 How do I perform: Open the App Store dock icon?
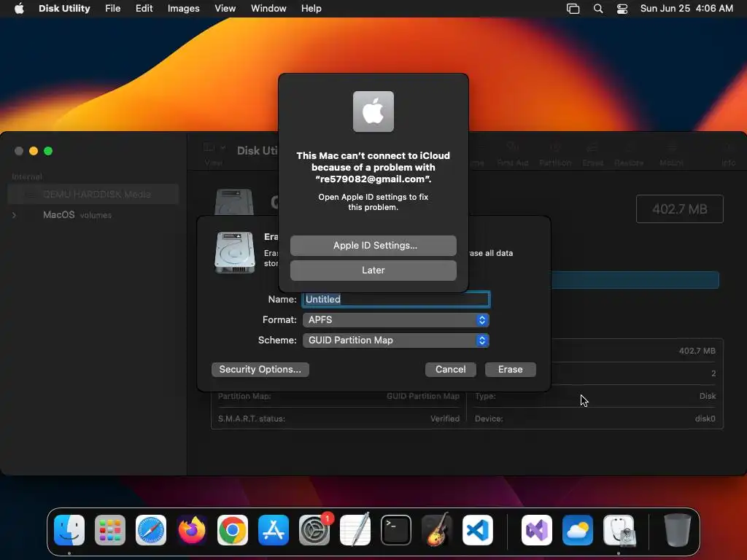click(274, 530)
